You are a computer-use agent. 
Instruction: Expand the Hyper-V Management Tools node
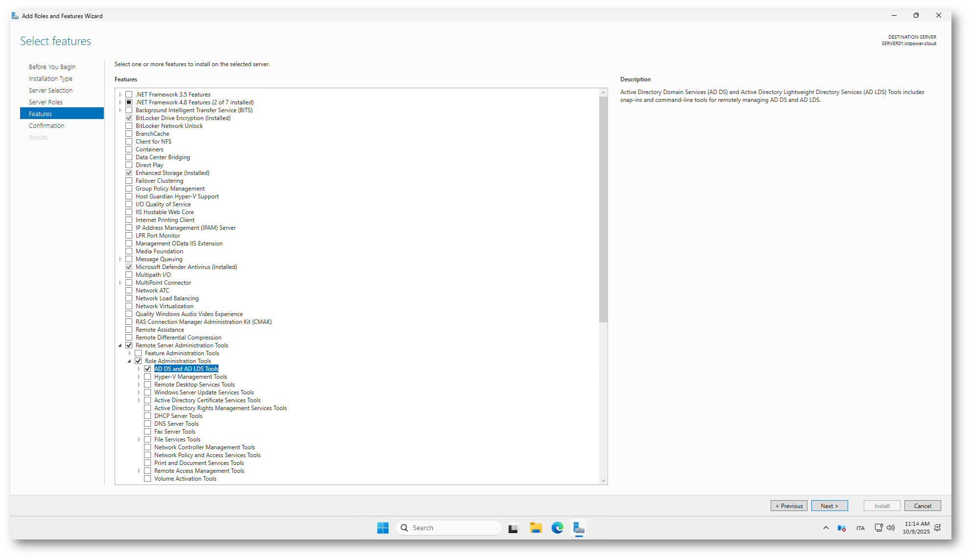(x=139, y=377)
